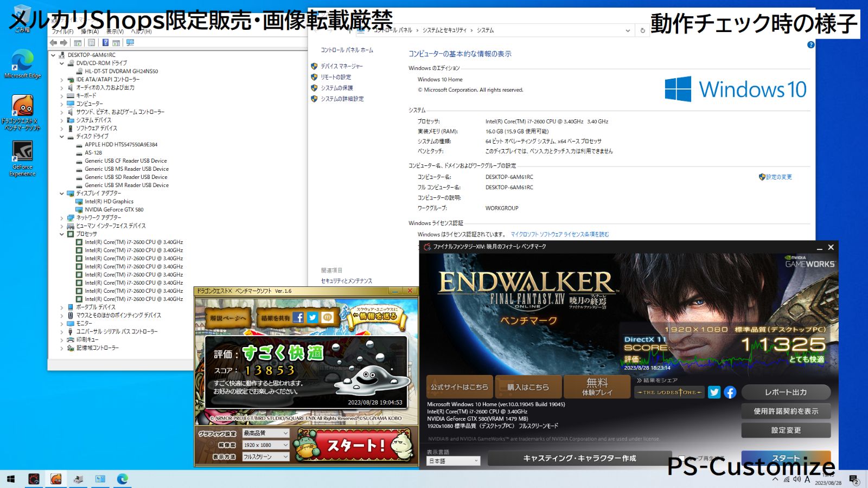This screenshot has height=488, width=868.
Task: Click システムとセキュリティ in the breadcrumb
Action: [x=444, y=30]
